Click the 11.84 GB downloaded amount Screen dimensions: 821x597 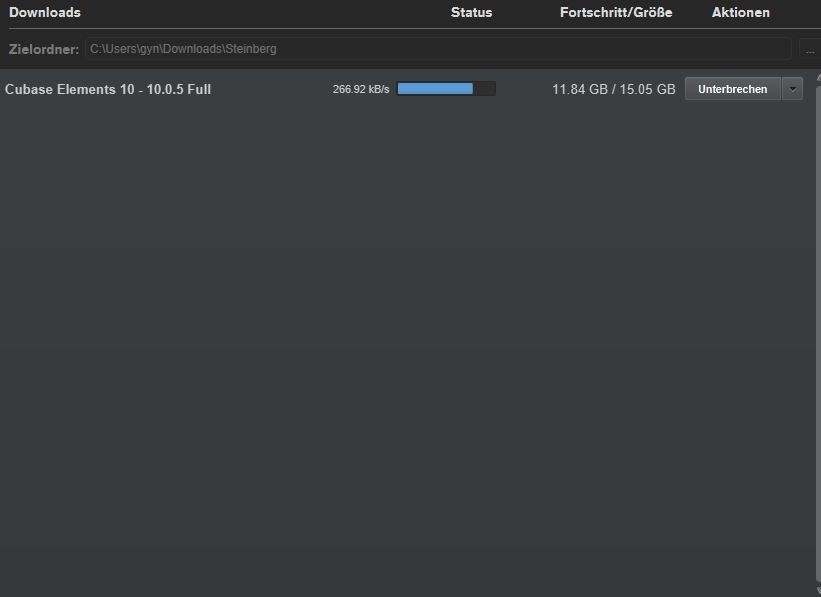580,89
